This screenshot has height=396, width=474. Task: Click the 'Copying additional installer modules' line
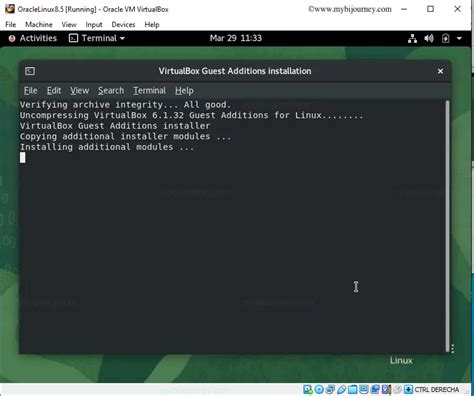coord(125,137)
